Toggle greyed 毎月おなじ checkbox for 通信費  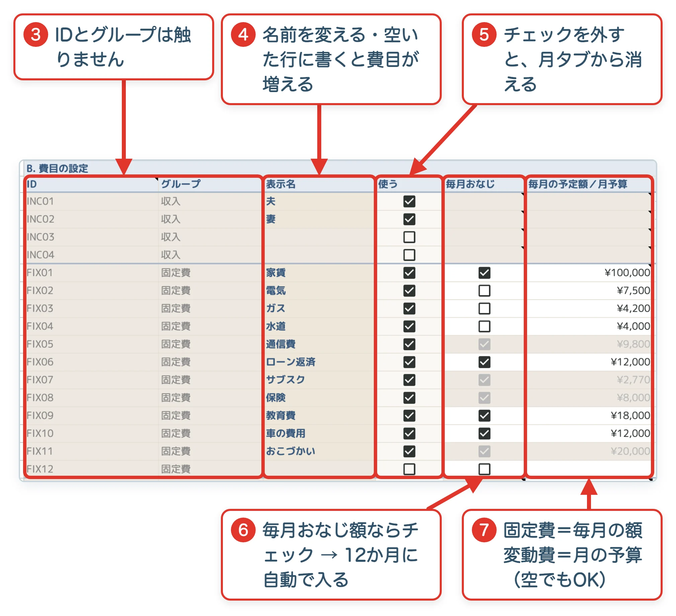(484, 344)
